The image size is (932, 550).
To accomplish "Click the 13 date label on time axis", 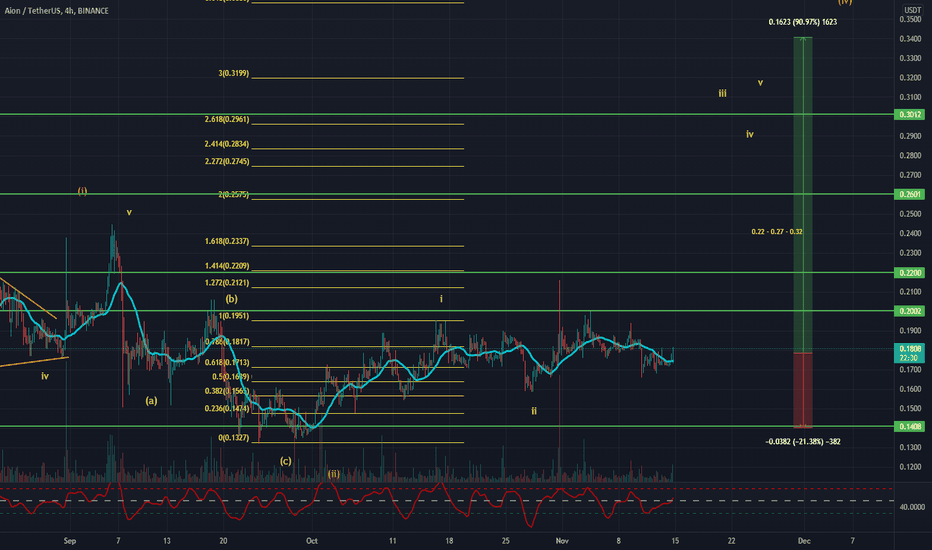I will [166, 541].
